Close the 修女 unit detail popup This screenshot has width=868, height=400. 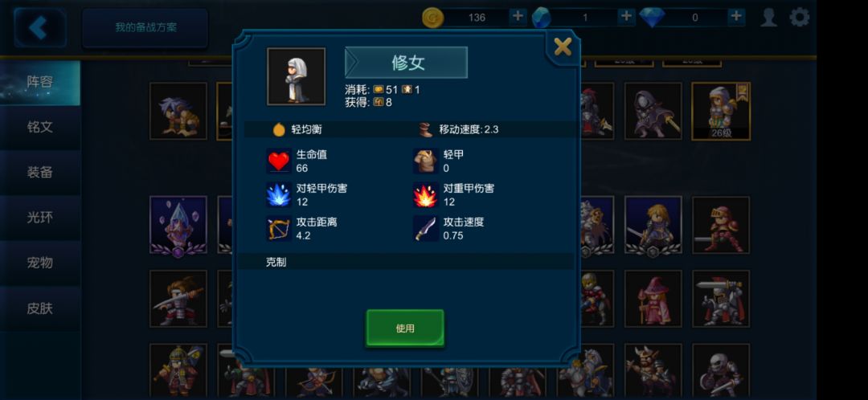coord(563,47)
